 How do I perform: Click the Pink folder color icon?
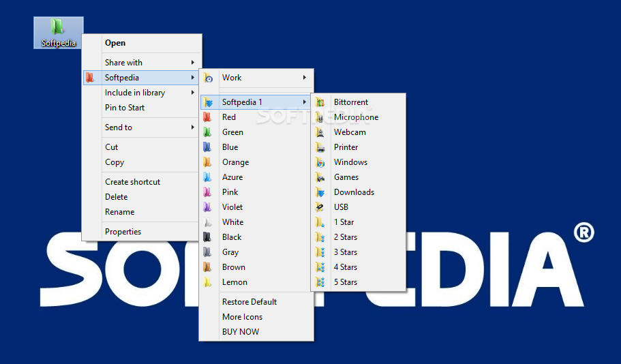207,192
